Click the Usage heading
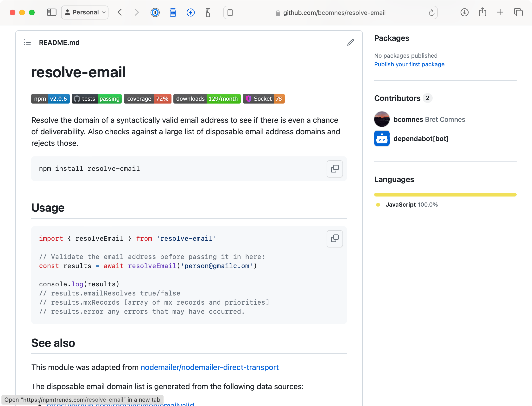 48,208
